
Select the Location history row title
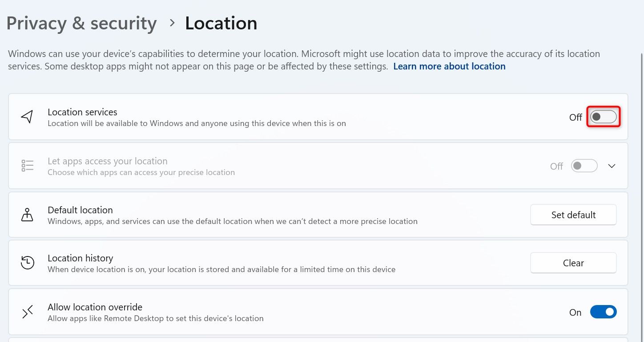tap(80, 258)
